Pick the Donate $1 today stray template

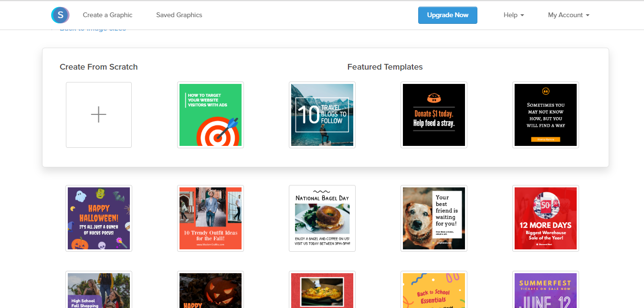[434, 115]
